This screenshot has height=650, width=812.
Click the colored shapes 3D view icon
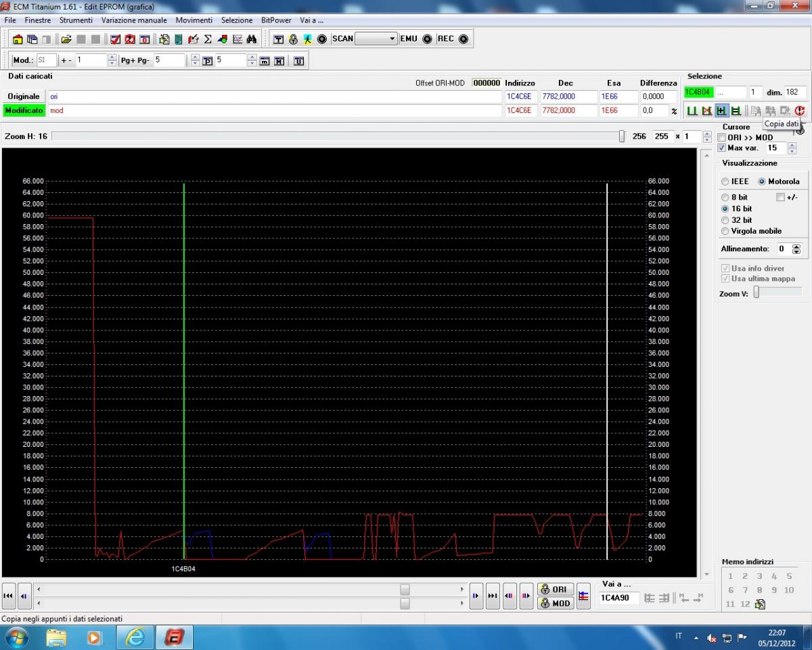pyautogui.click(x=223, y=39)
